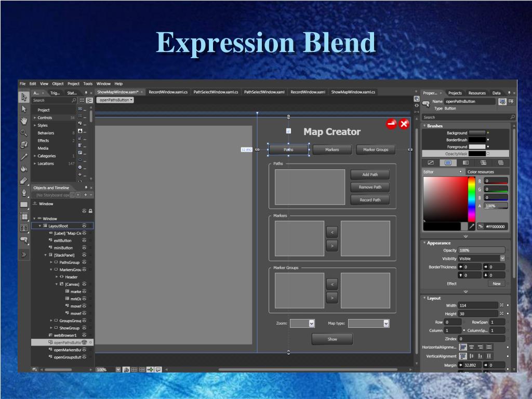Open the artboard zoom percentage dropdown
Viewport: 532px width, 399px height.
click(x=118, y=369)
